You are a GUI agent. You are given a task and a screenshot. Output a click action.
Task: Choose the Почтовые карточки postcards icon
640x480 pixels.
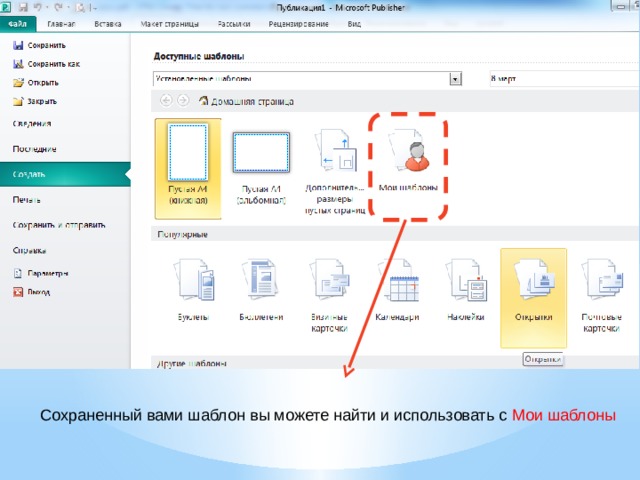602,280
